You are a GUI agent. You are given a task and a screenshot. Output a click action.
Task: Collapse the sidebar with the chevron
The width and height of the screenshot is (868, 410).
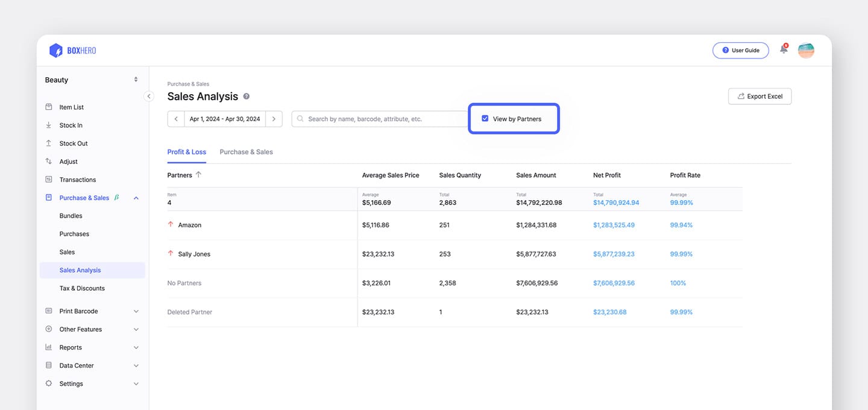coord(149,96)
